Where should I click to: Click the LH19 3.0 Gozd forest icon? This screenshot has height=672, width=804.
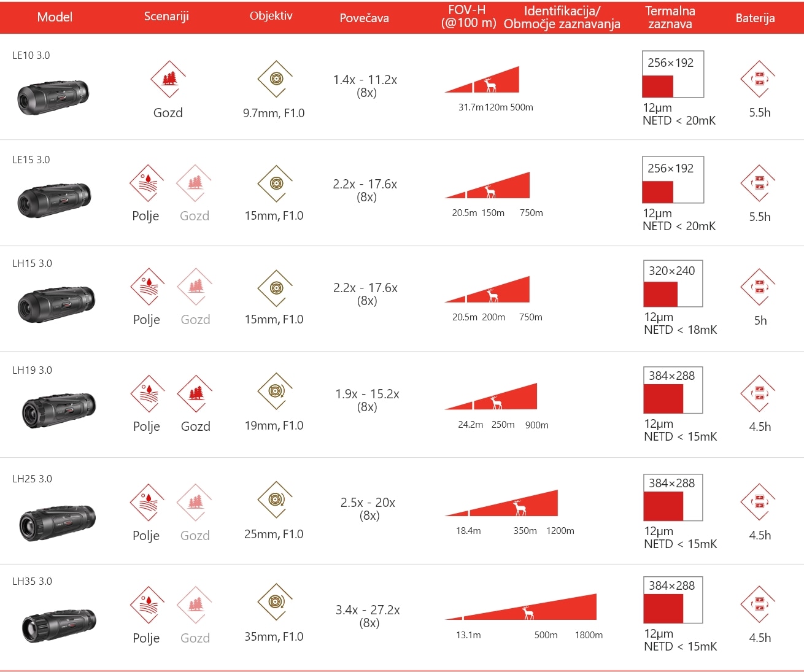pyautogui.click(x=195, y=393)
